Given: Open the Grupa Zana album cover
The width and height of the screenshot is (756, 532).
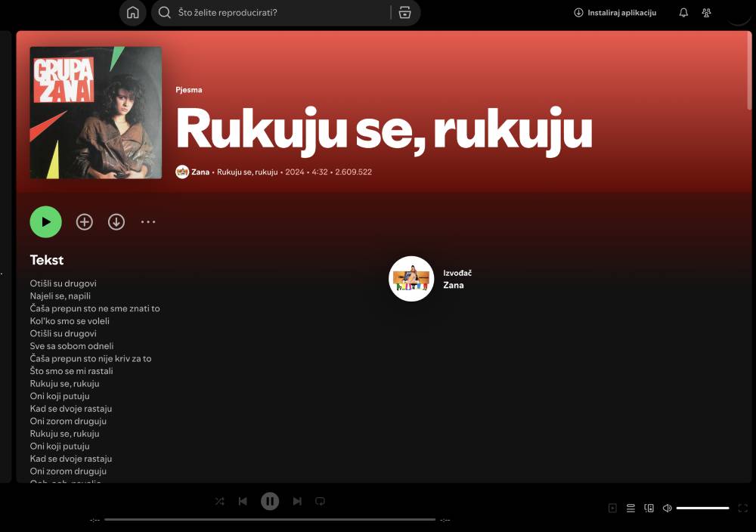Looking at the screenshot, I should (96, 113).
